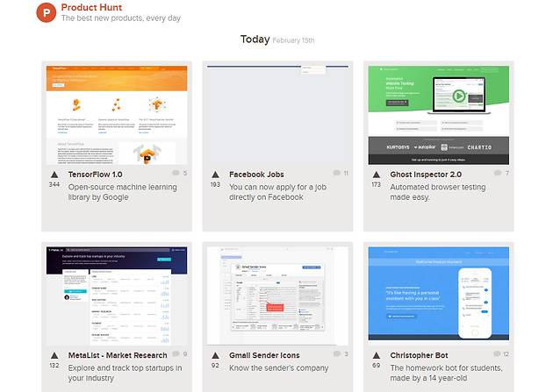Open the TensorFlow 1.0 title link
The width and height of the screenshot is (553, 392).
[x=95, y=175]
